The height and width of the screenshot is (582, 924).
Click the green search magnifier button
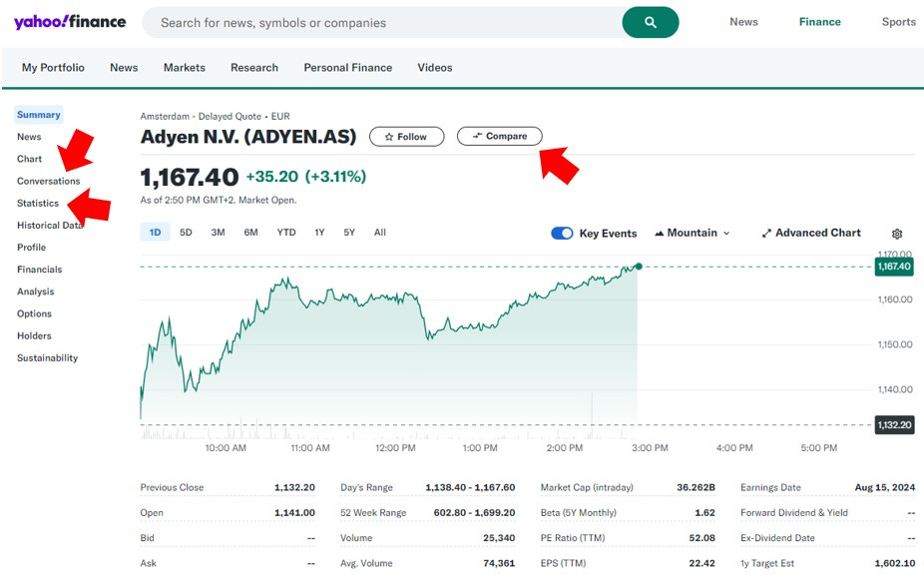[650, 22]
